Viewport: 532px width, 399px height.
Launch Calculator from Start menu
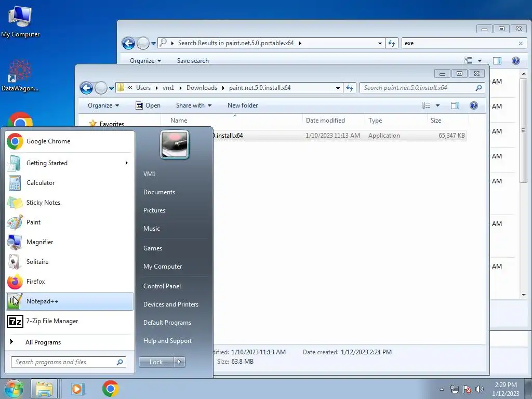(70, 183)
